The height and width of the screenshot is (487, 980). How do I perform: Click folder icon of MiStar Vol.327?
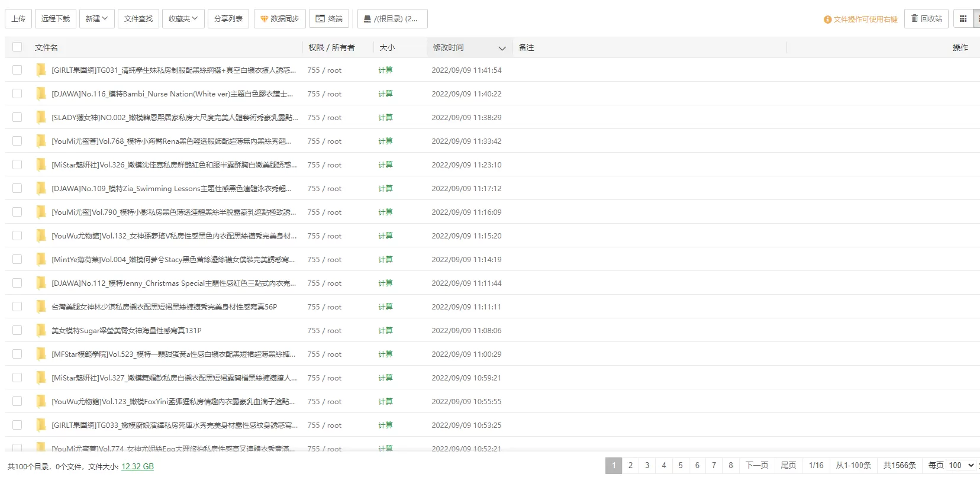[x=41, y=378]
